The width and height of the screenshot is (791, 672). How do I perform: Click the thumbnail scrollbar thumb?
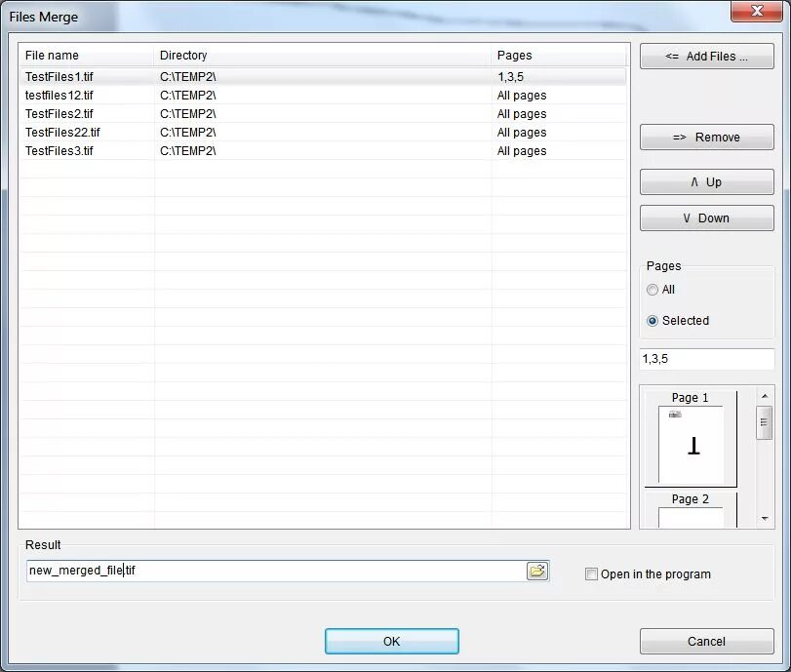point(765,422)
